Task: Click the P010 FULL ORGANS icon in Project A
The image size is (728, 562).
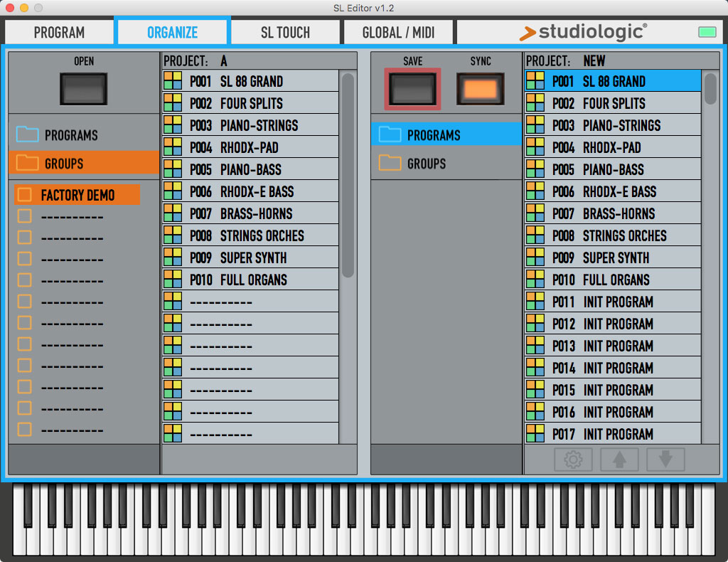Action: pyautogui.click(x=173, y=279)
